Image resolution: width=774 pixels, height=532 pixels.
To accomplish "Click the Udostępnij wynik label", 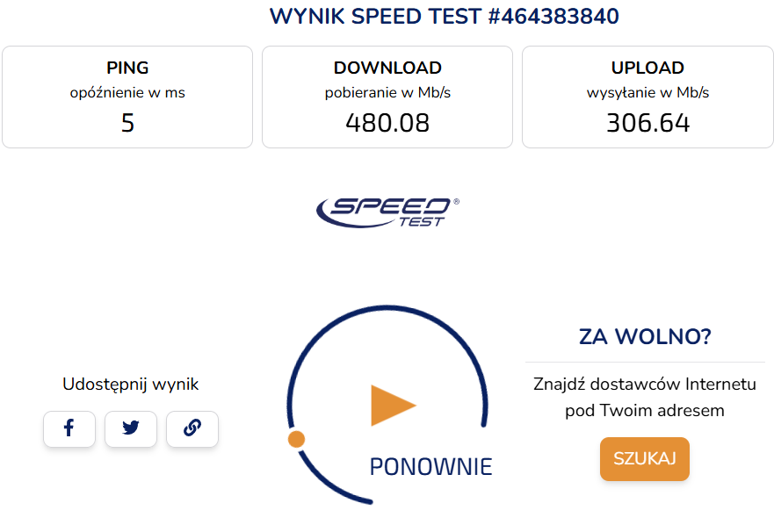I will pyautogui.click(x=131, y=384).
